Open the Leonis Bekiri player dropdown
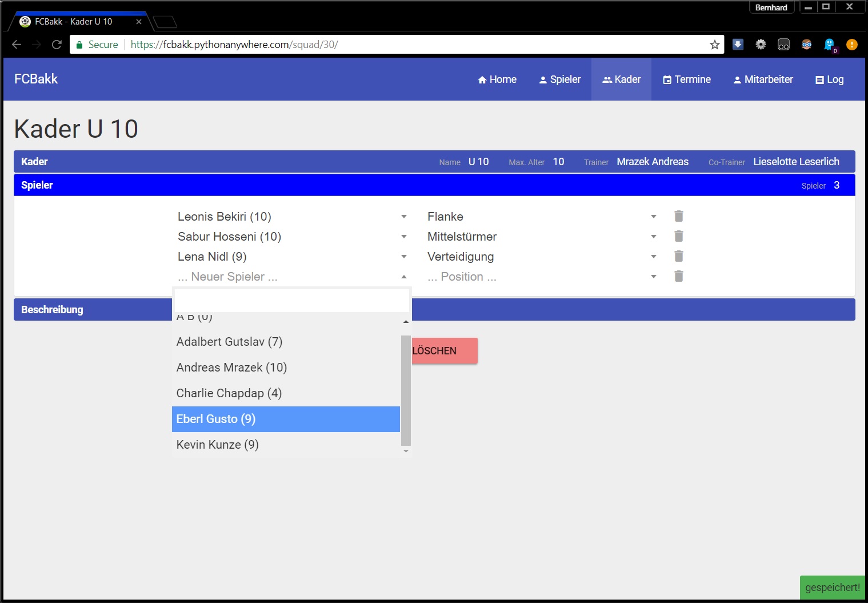 tap(291, 217)
